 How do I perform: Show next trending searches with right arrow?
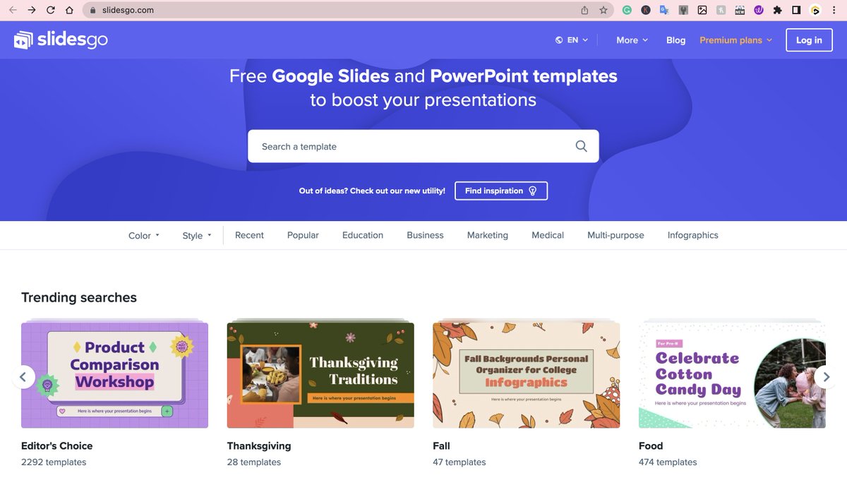tap(825, 377)
